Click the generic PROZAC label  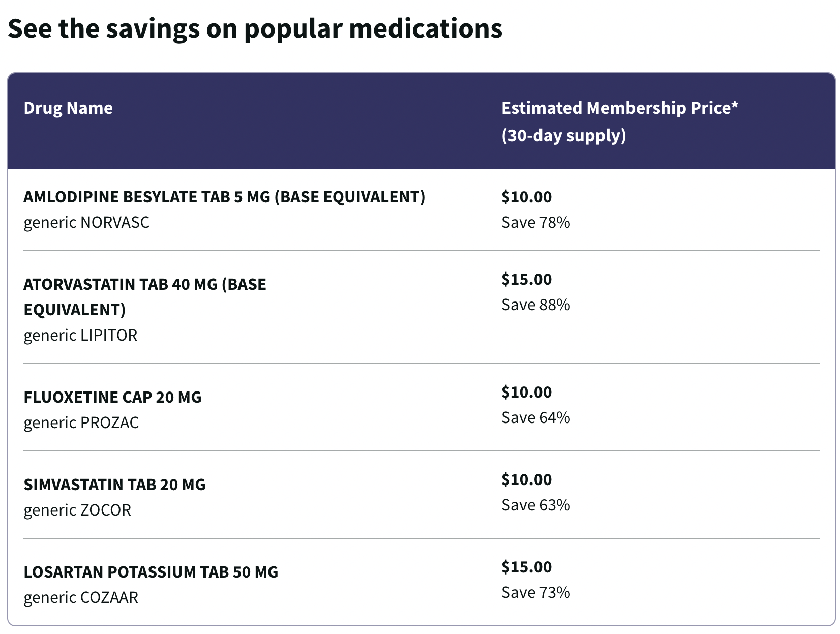pos(81,423)
